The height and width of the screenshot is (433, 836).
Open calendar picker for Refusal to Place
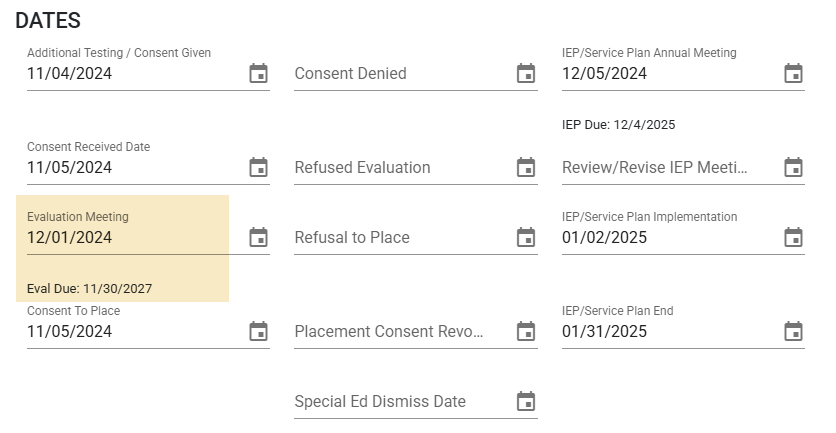click(x=526, y=238)
